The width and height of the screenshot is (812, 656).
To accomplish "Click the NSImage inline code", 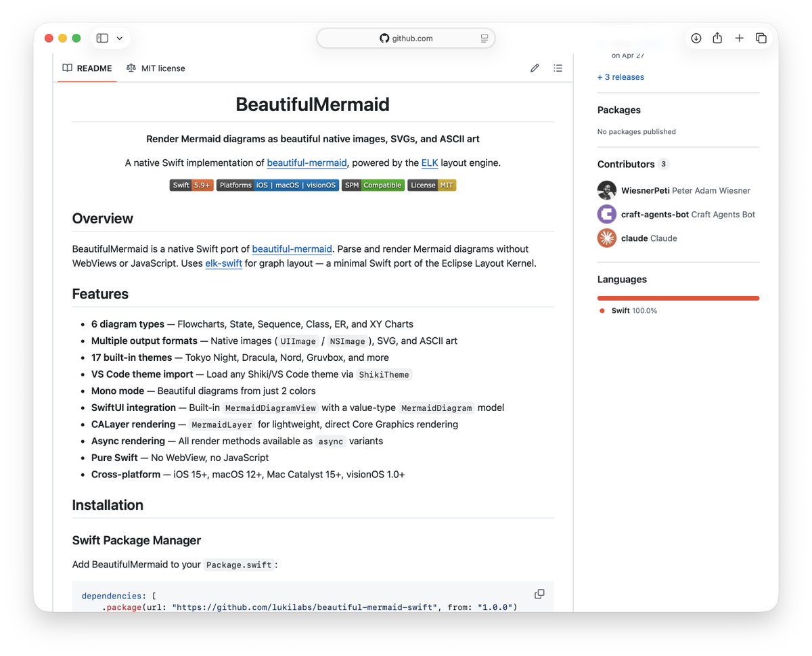I will click(x=347, y=341).
